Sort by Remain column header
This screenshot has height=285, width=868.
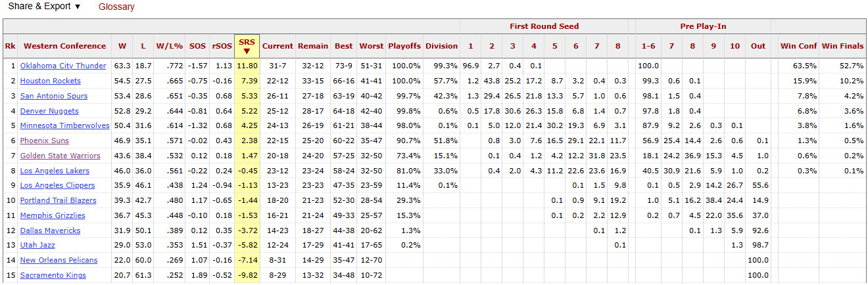[x=313, y=46]
